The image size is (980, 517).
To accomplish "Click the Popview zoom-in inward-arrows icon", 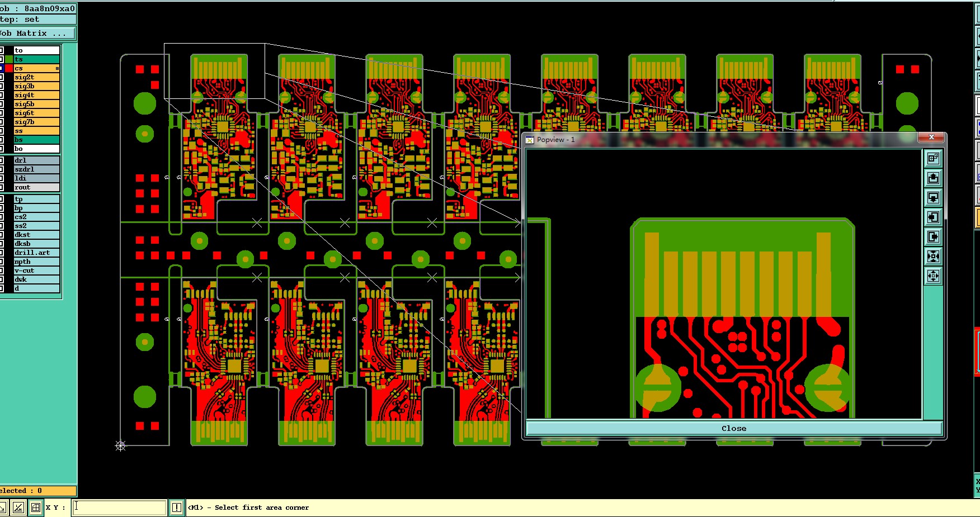I will point(933,256).
